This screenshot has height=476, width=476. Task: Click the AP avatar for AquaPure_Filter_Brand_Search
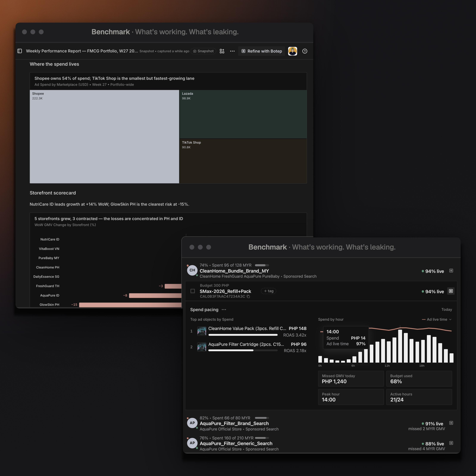(192, 423)
